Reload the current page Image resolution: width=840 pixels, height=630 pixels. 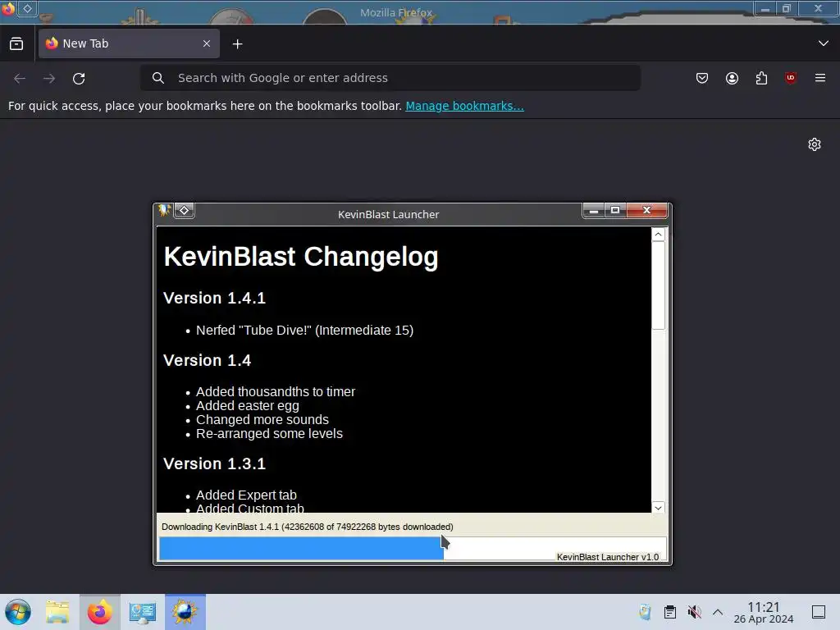(x=79, y=78)
